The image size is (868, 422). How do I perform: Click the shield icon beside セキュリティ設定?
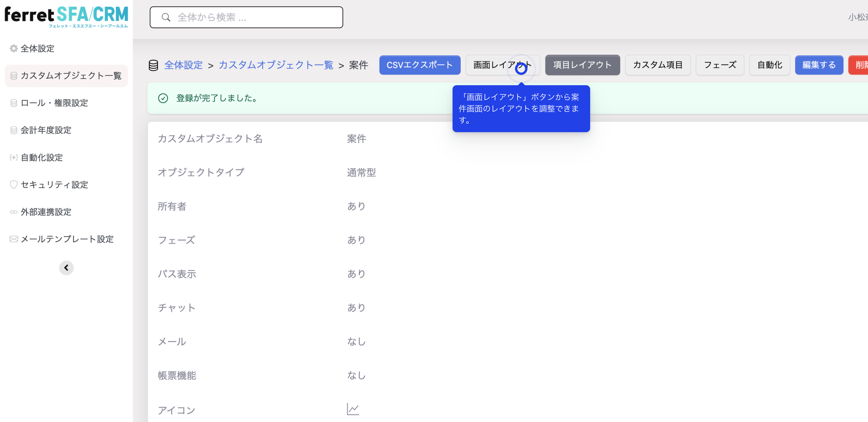(x=14, y=185)
